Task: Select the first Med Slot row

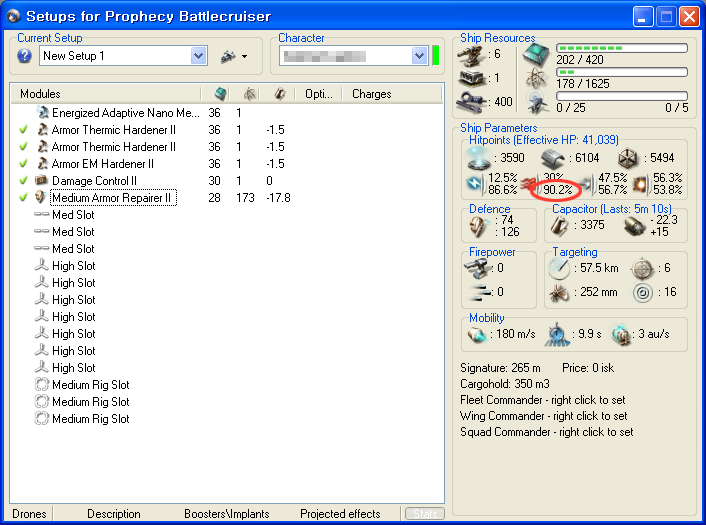Action: pos(227,215)
